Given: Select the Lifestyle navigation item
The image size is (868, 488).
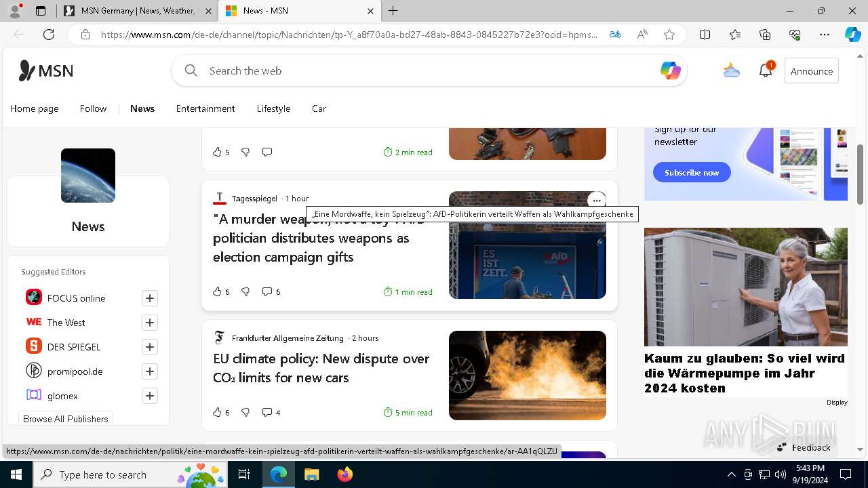Looking at the screenshot, I should tap(273, 108).
